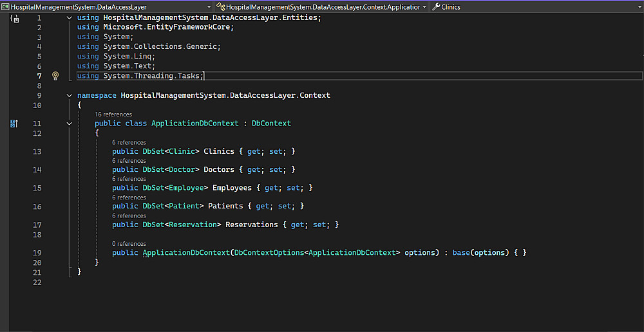The width and height of the screenshot is (644, 332).
Task: Click the inheritance margin icon at line 11
Action: [x=14, y=123]
